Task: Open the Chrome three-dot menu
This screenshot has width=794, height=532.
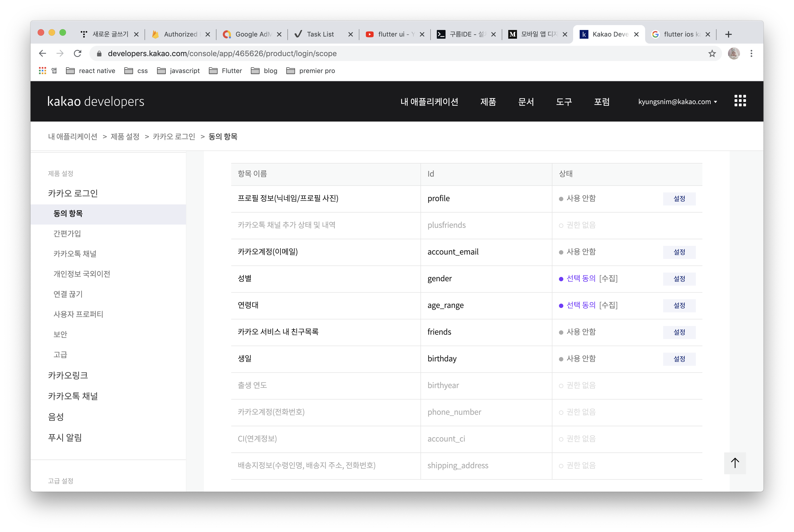Action: 751,54
